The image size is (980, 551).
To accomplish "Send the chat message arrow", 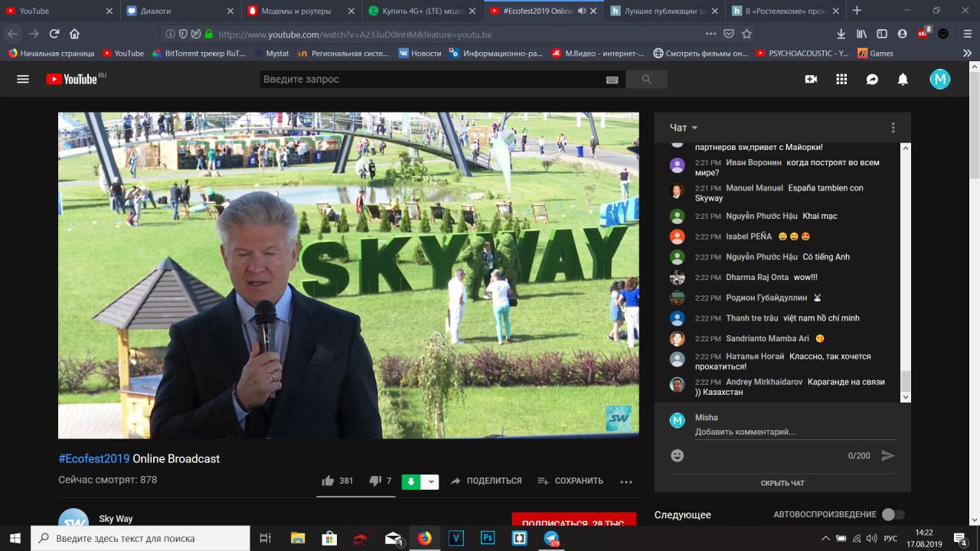I will click(888, 455).
